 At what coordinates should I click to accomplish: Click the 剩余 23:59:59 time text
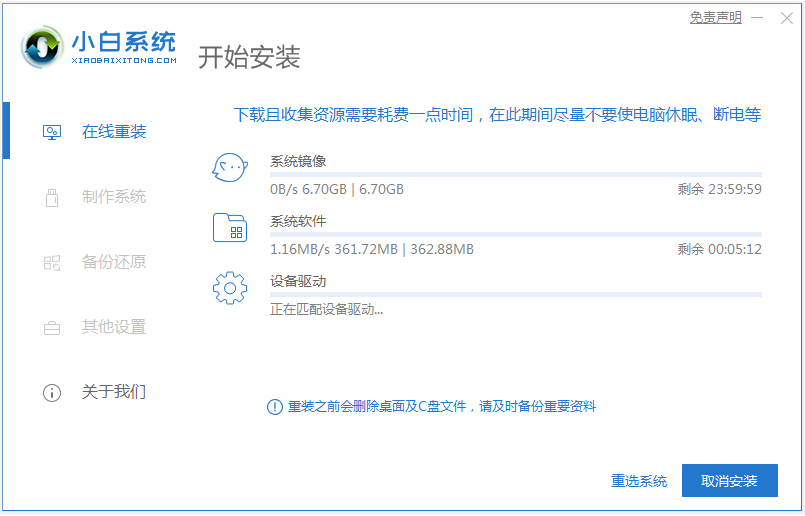pyautogui.click(x=719, y=189)
